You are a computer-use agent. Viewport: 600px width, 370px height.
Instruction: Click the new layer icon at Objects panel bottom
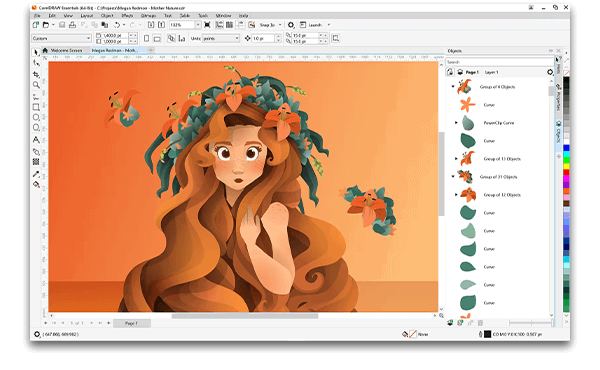(x=450, y=323)
